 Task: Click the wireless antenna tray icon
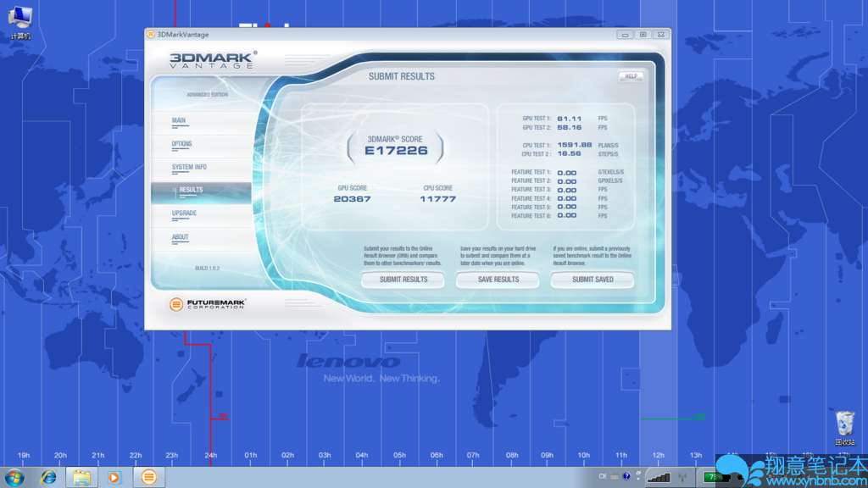pyautogui.click(x=682, y=477)
